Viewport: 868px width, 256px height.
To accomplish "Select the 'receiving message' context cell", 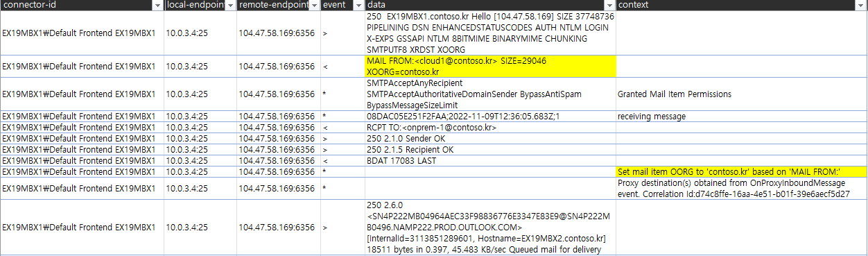I will pyautogui.click(x=741, y=116).
